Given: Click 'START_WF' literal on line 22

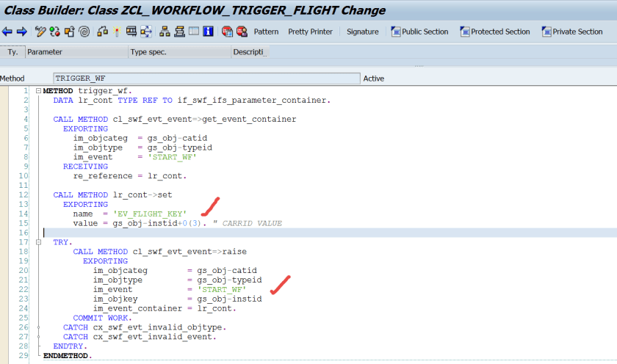Looking at the screenshot, I should [222, 290].
